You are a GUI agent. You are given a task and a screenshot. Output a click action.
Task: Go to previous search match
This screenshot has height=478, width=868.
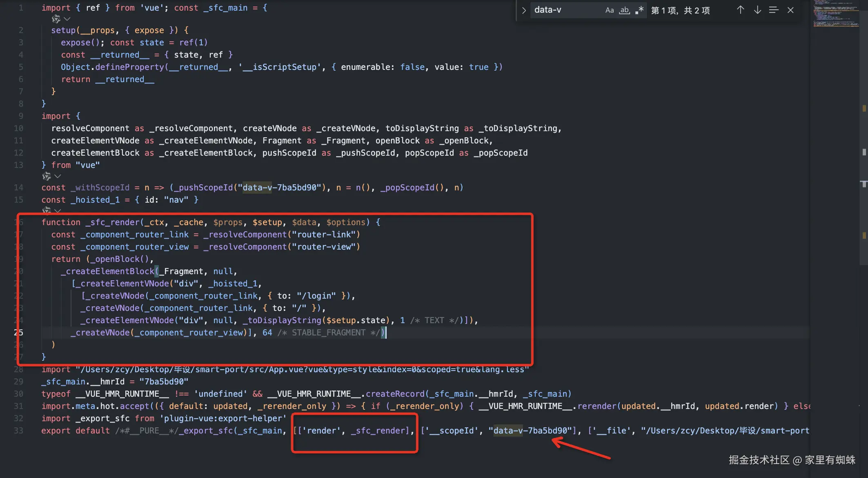pyautogui.click(x=740, y=10)
